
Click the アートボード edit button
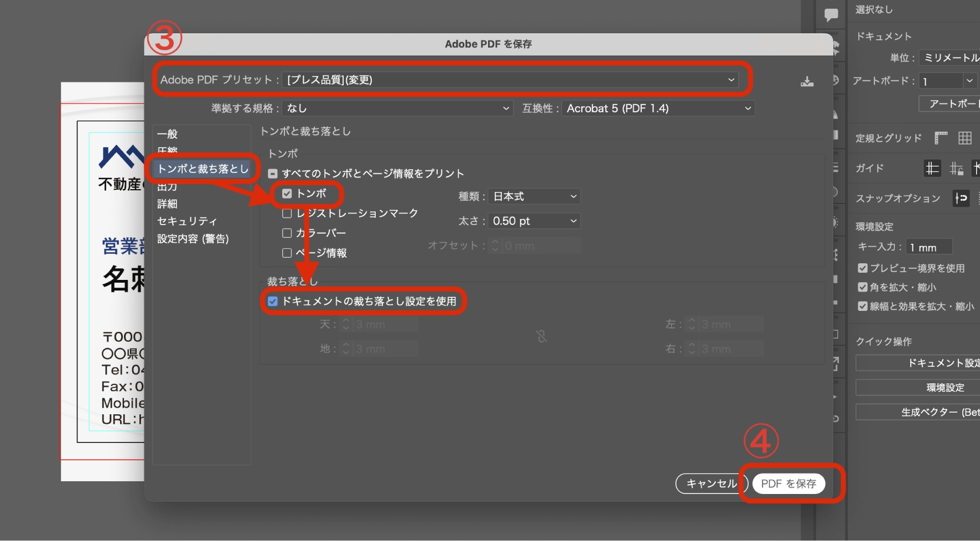tap(950, 103)
